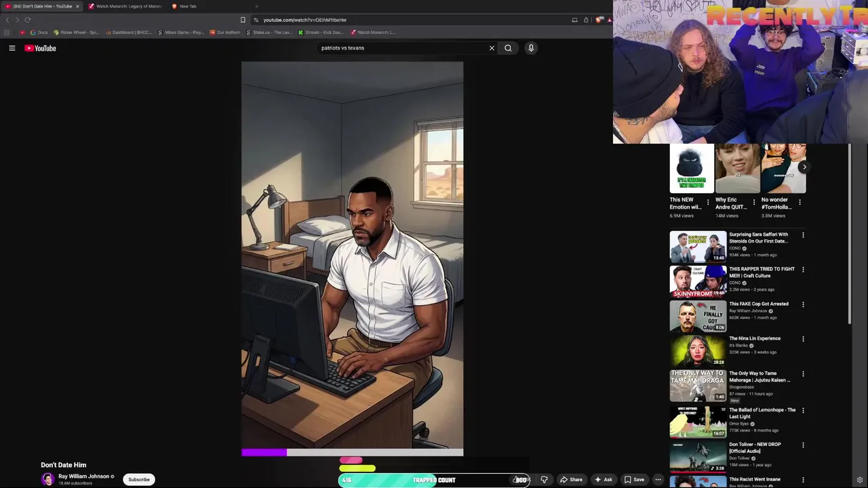The image size is (868, 488).
Task: Open 'This FAKE Cop Got Arrested' video
Action: coord(698,316)
